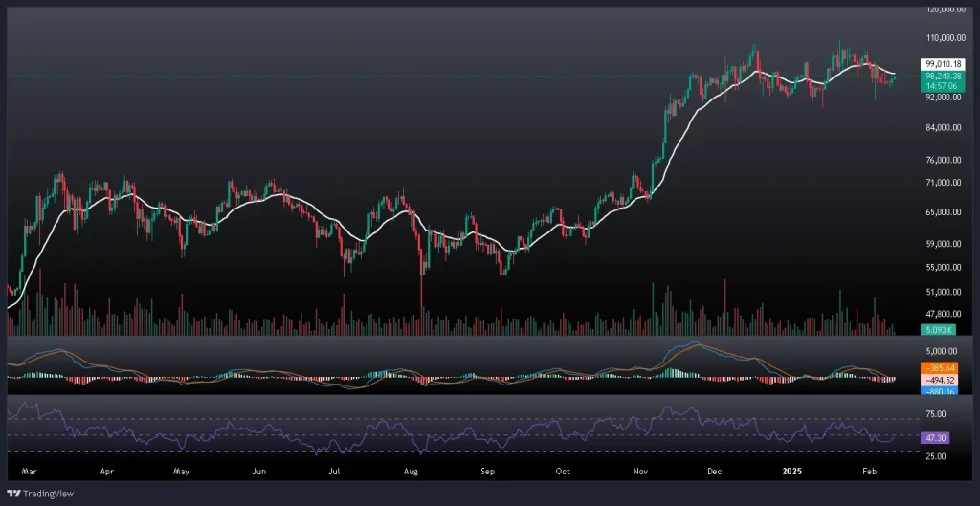Image resolution: width=980 pixels, height=506 pixels.
Task: Click the purple 47.30 RSI value label
Action: [935, 437]
